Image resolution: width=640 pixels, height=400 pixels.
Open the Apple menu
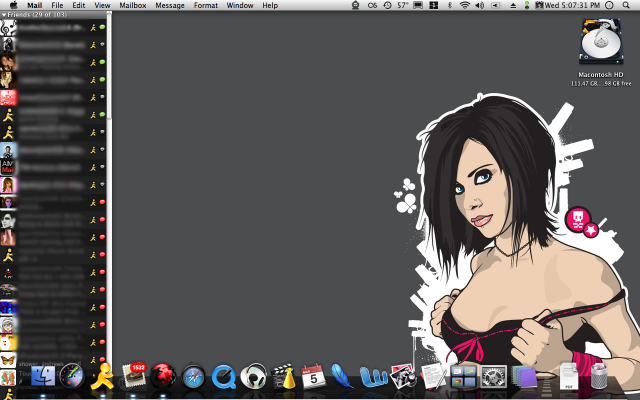(x=13, y=5)
